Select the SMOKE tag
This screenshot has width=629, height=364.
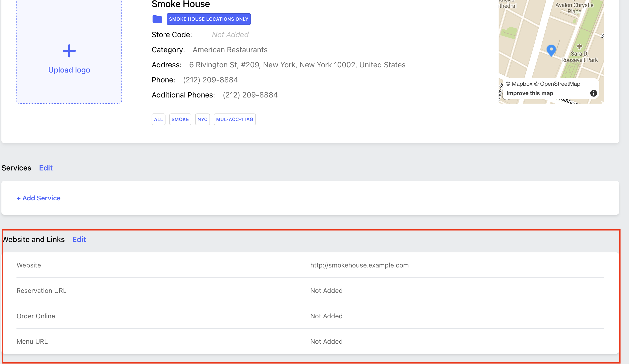[180, 119]
